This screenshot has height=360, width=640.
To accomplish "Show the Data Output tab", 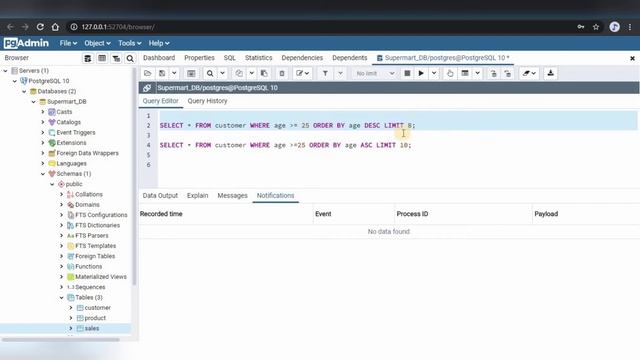I will (160, 196).
